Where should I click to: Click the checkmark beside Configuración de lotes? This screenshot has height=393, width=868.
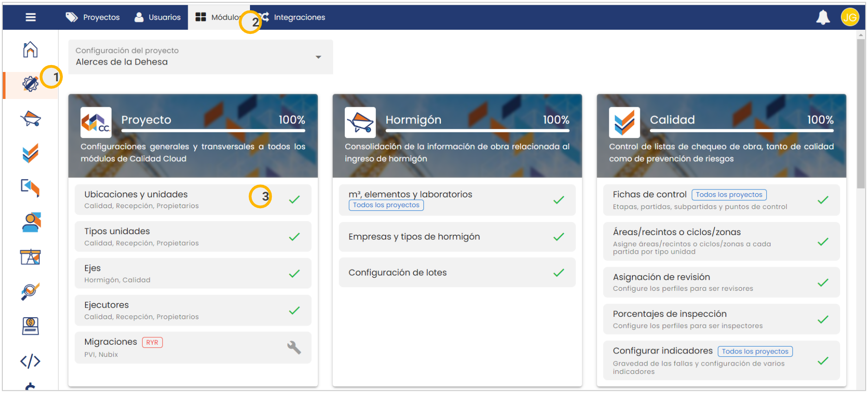coord(559,273)
